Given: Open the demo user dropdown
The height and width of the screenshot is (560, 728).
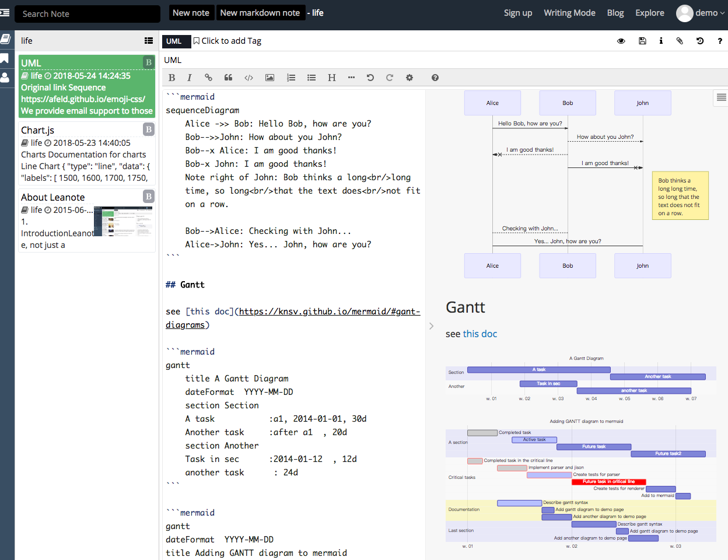Looking at the screenshot, I should [x=700, y=13].
